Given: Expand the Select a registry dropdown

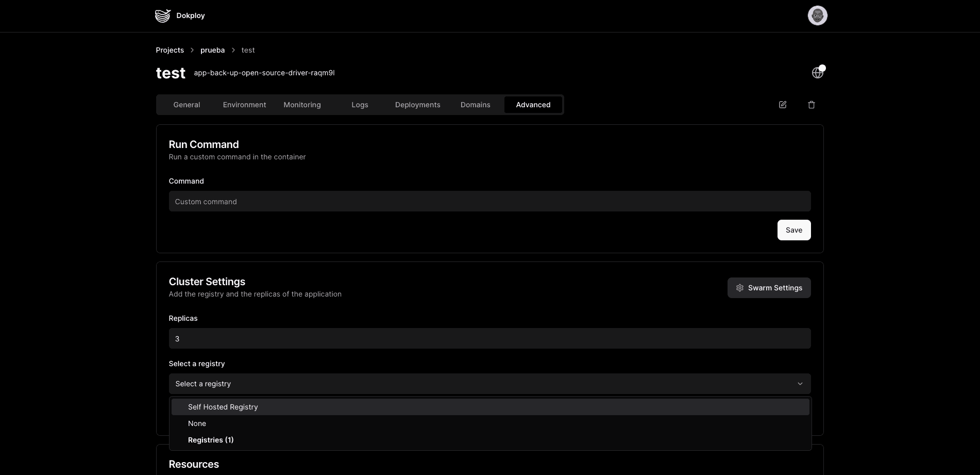Looking at the screenshot, I should click(489, 384).
